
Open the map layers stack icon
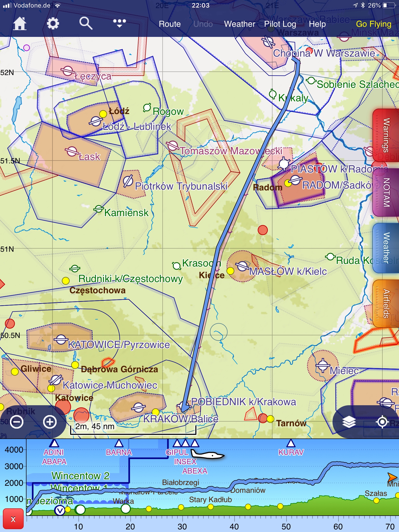coord(349,422)
